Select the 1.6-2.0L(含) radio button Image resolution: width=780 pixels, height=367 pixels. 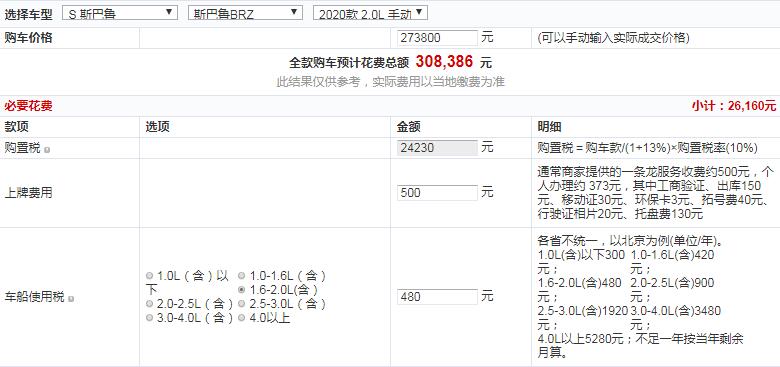241,289
